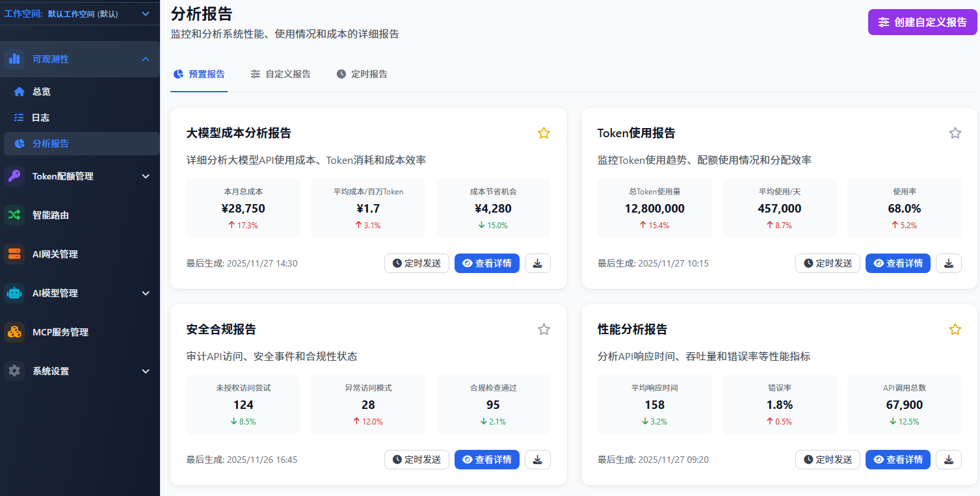Download the Token使用报告
Screen dimensions: 980x496
click(949, 263)
